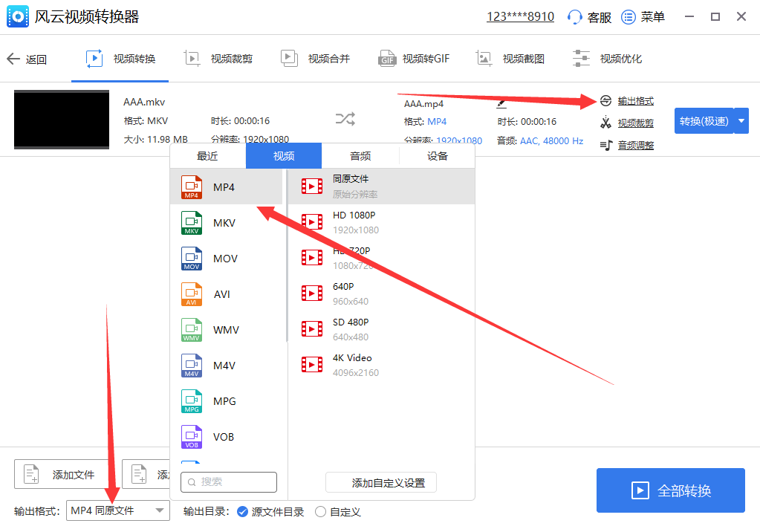The height and width of the screenshot is (532, 760).
Task: Click the AAA.mkv video thumbnail
Action: 62,120
